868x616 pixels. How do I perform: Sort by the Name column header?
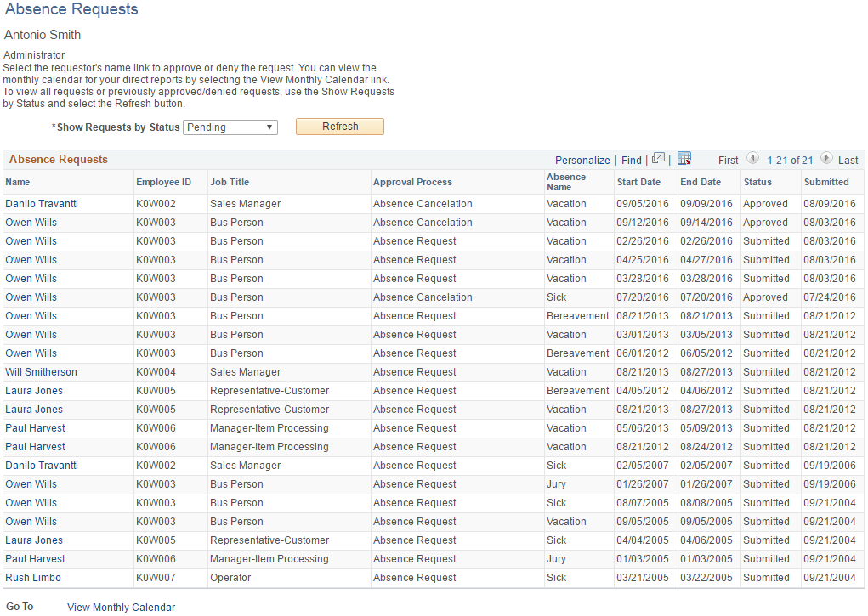point(18,182)
